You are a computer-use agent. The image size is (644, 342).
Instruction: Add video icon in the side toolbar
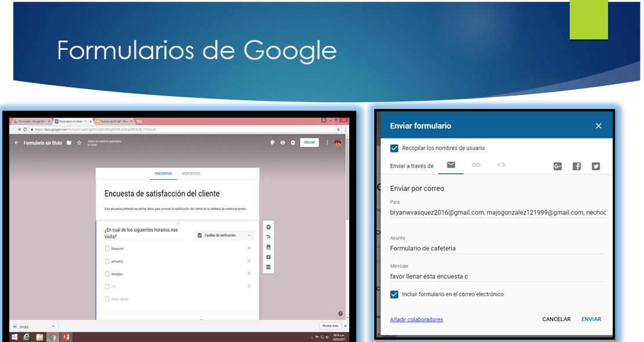point(268,257)
